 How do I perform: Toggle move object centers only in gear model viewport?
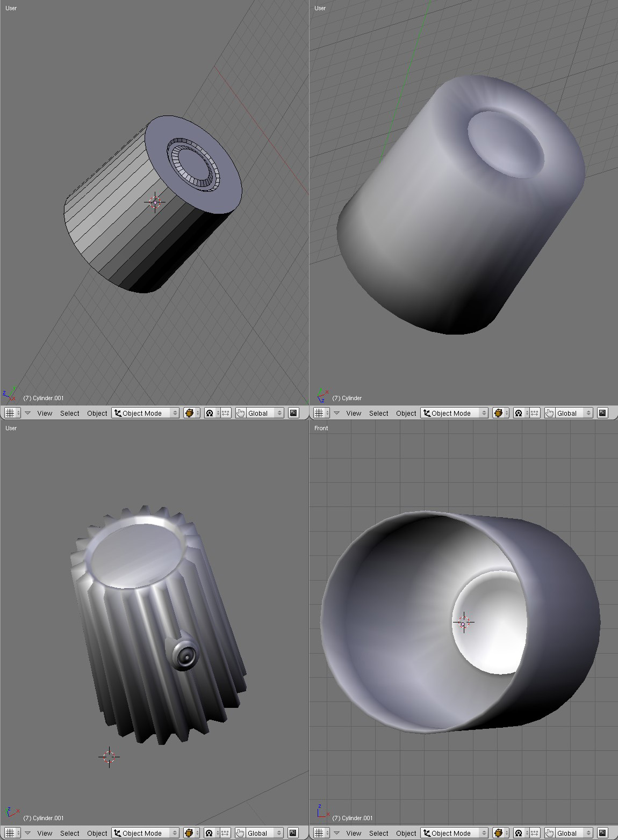pyautogui.click(x=225, y=833)
